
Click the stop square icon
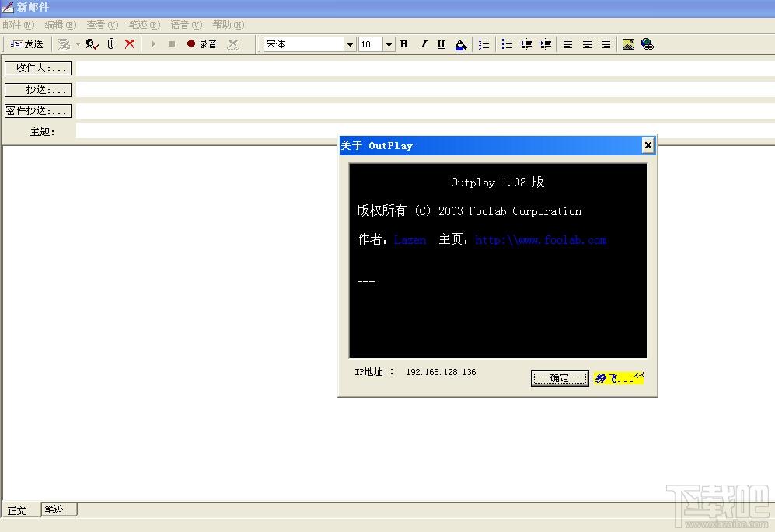coord(172,44)
